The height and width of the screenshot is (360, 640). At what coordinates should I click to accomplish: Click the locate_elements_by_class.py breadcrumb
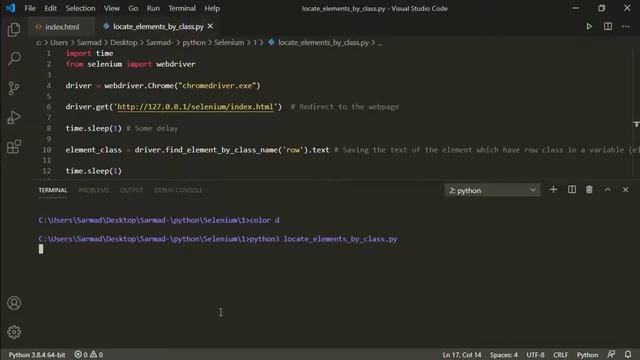tap(323, 42)
